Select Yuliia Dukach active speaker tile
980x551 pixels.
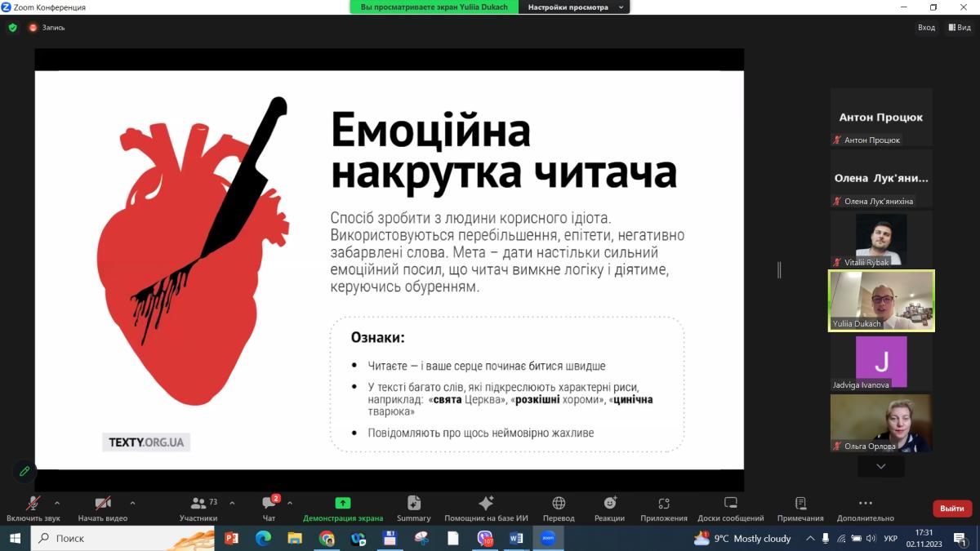coord(881,300)
